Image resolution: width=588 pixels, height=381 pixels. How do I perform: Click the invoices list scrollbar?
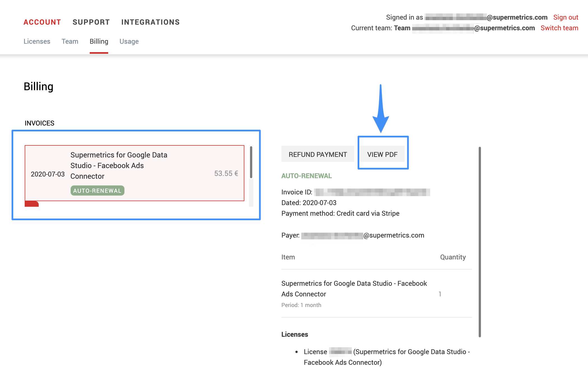(x=251, y=162)
